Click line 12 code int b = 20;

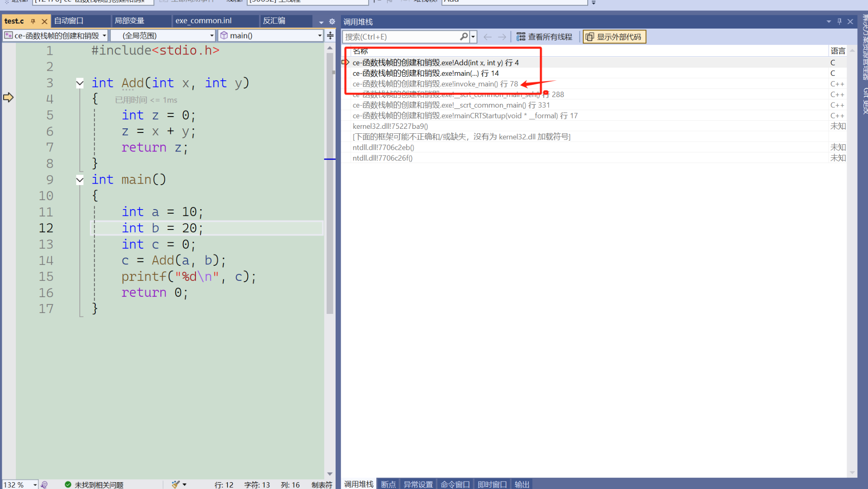point(162,228)
